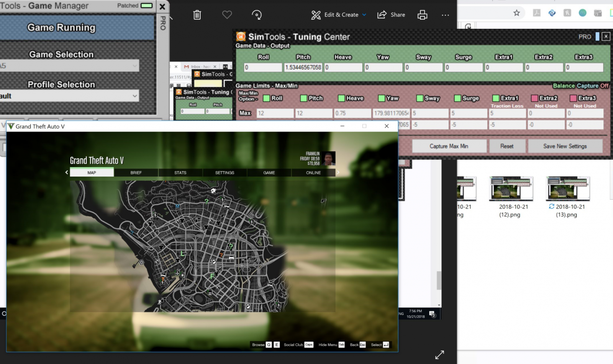The image size is (613, 364).
Task: Click the sync icon beside 2018-10-21 (13).png
Action: 552,207
